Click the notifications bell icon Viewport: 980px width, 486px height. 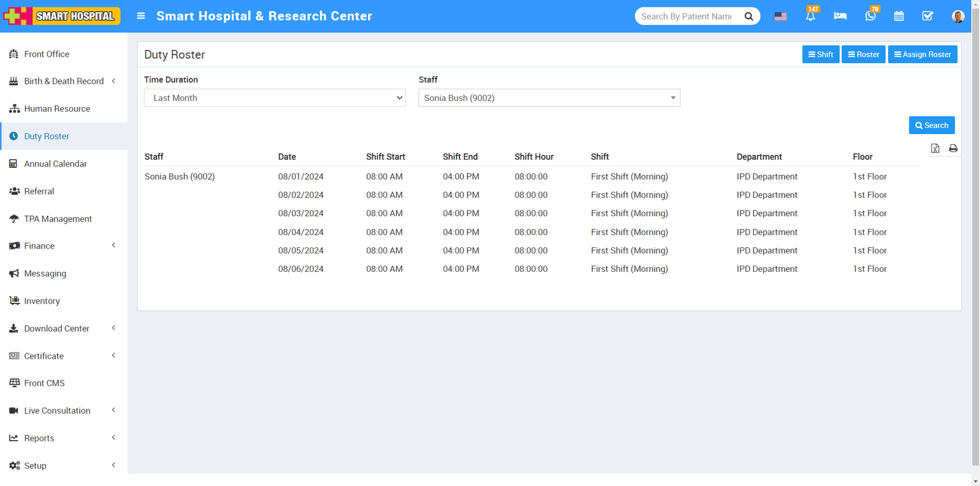[x=810, y=17]
